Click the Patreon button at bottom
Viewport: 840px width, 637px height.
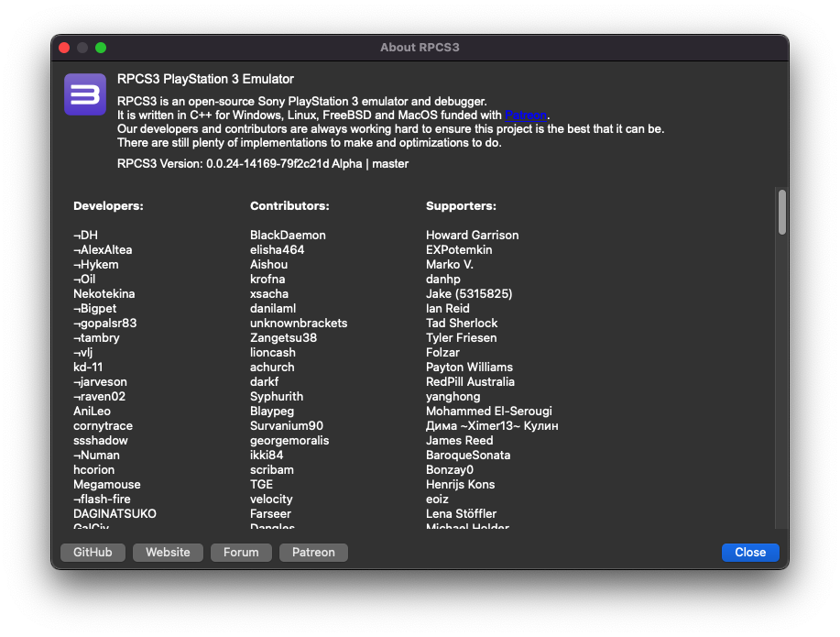click(313, 553)
